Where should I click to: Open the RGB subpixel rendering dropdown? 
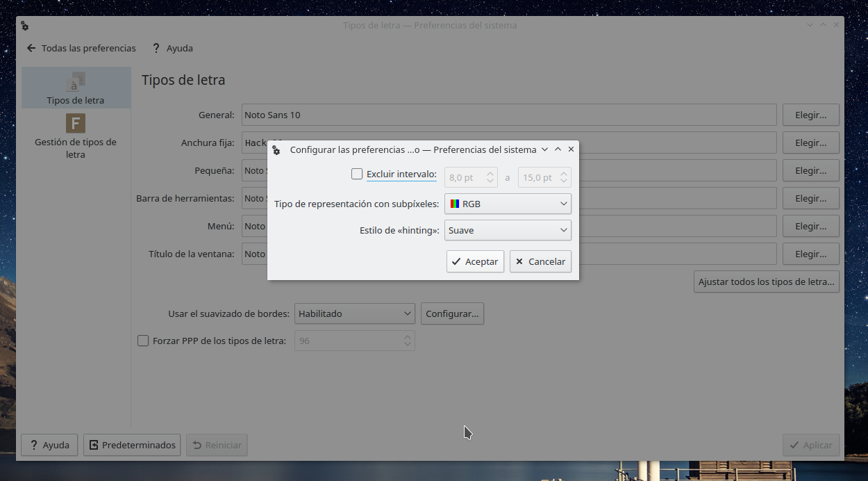(x=508, y=204)
